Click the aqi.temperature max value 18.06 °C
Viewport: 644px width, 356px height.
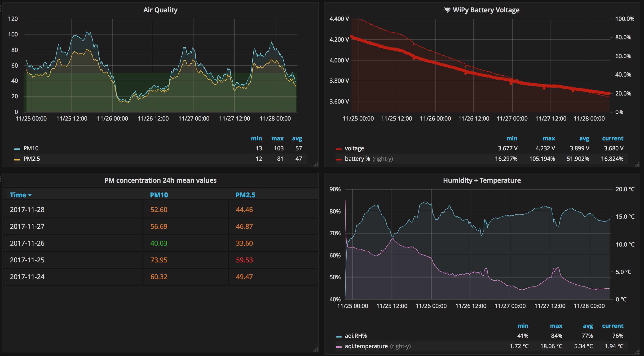tap(551, 346)
